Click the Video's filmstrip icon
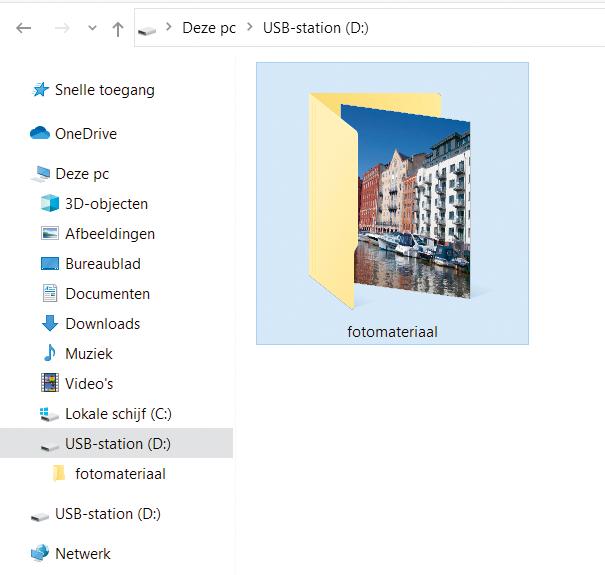The height and width of the screenshot is (575, 605). (x=50, y=383)
